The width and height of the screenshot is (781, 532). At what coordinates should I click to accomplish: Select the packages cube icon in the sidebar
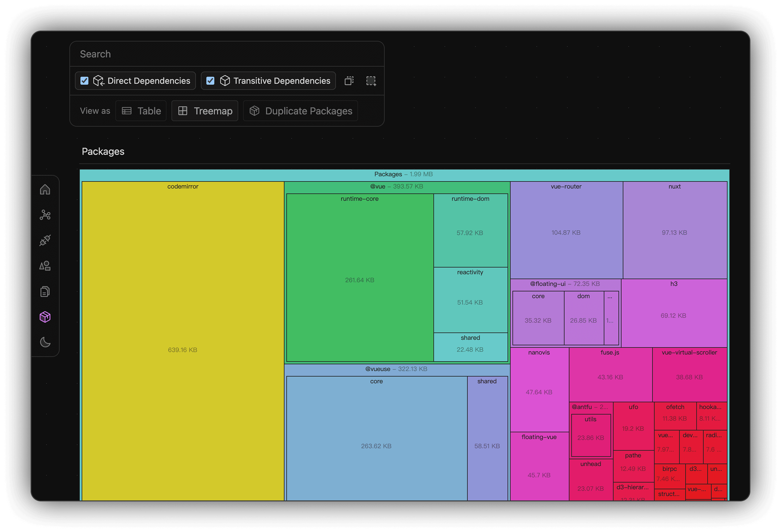tap(45, 316)
